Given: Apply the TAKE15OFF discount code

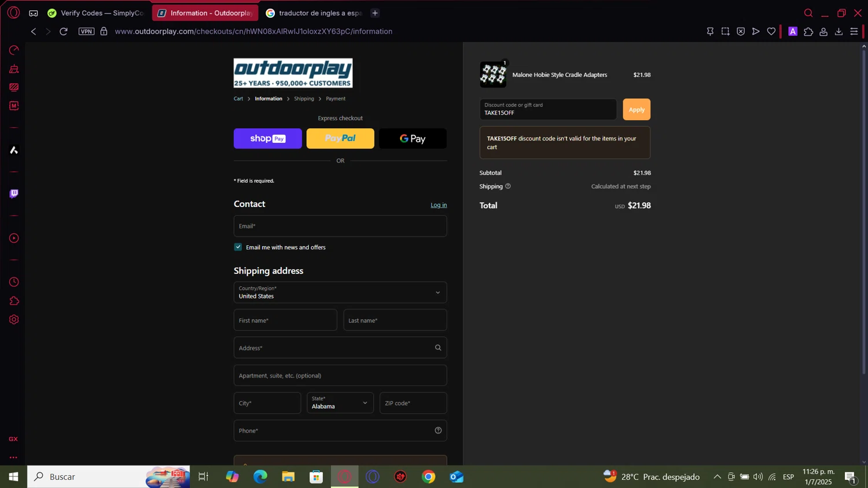Looking at the screenshot, I should (637, 109).
